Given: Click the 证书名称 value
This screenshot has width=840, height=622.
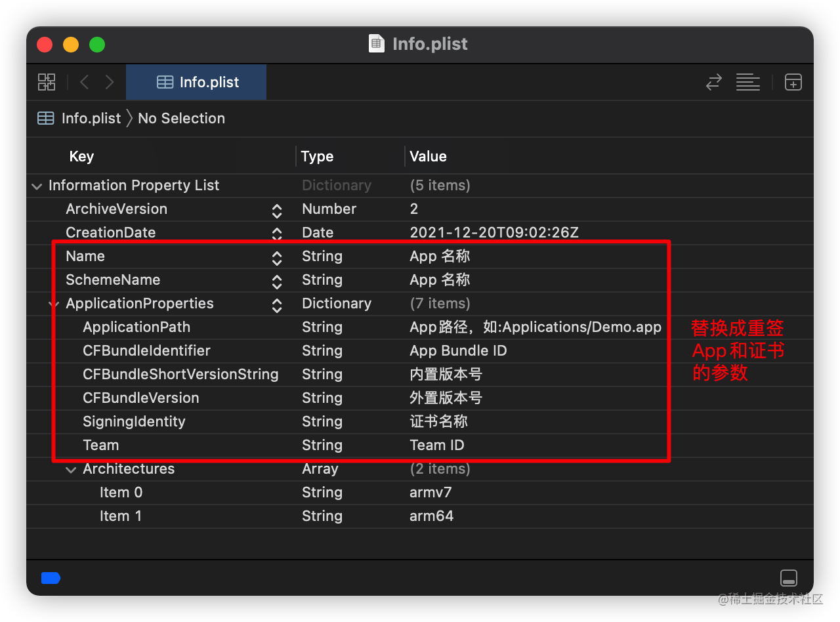Looking at the screenshot, I should coord(438,421).
